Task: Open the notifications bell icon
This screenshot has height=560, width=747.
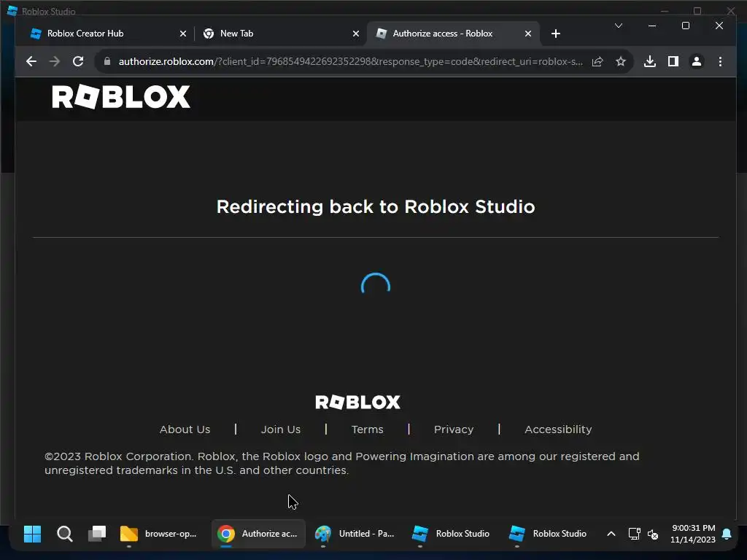Action: (727, 534)
